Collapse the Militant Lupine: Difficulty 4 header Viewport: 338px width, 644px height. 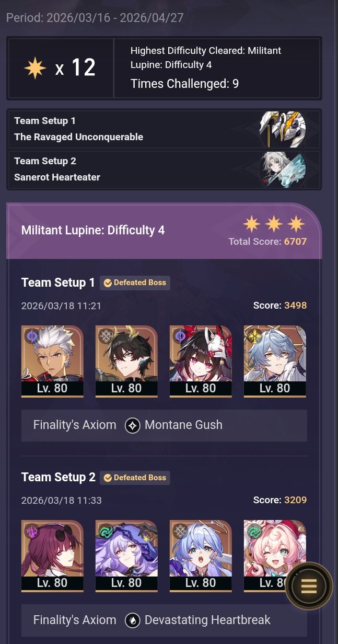tap(164, 231)
